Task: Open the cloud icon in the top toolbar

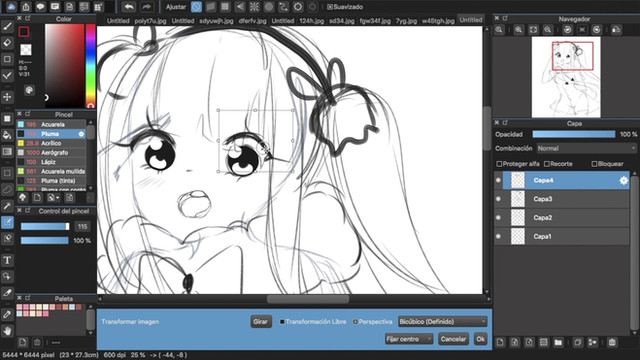Action: click(11, 7)
